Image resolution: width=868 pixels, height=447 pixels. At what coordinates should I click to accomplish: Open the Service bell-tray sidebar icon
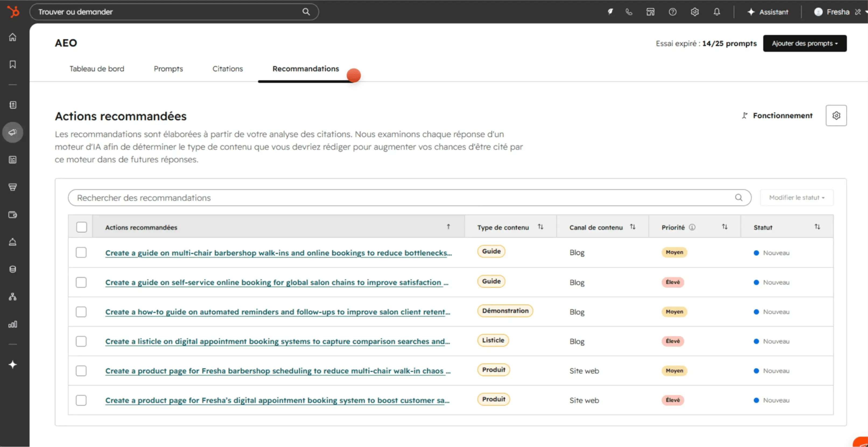pos(12,242)
